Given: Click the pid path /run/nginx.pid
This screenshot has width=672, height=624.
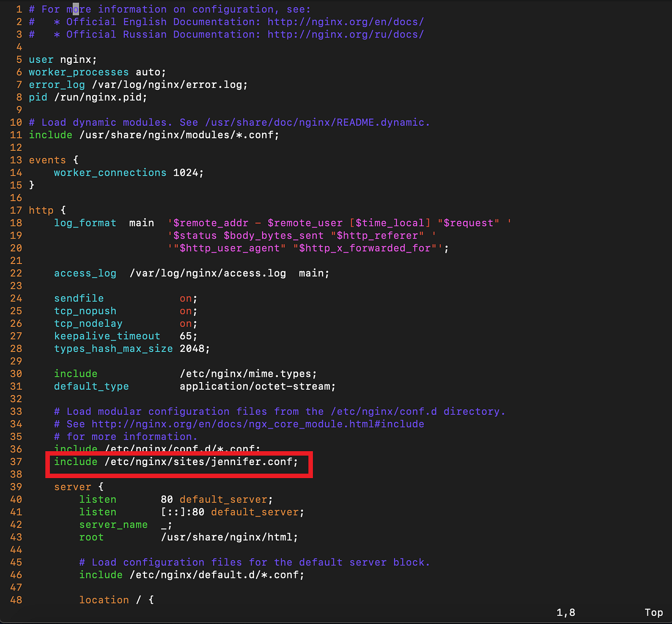Looking at the screenshot, I should tap(98, 97).
